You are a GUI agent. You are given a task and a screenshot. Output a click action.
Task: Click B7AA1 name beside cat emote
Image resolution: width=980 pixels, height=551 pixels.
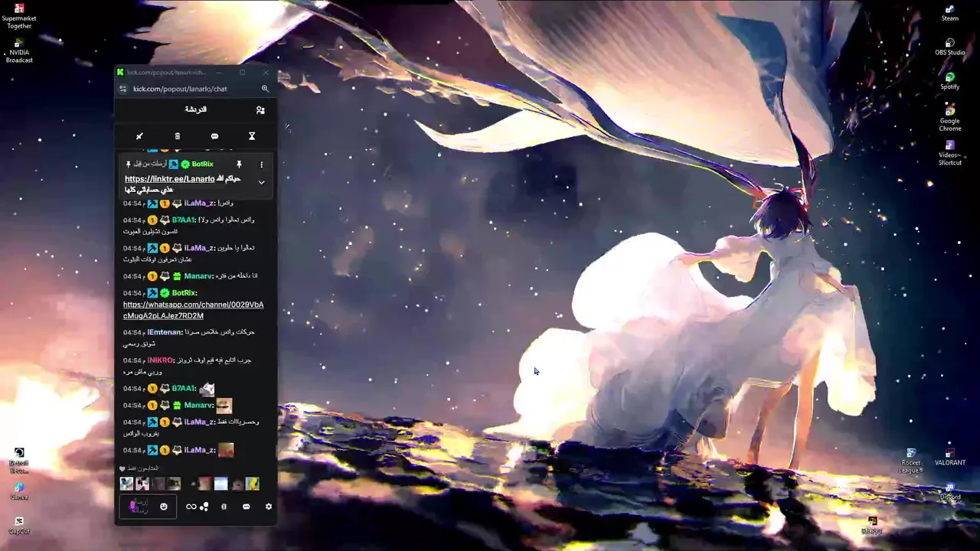(x=184, y=389)
